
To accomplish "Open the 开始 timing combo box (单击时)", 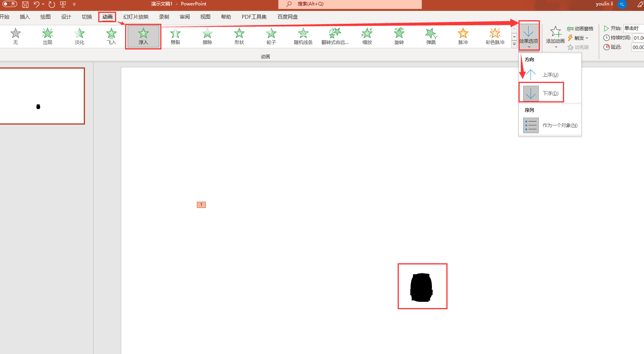I will (633, 28).
